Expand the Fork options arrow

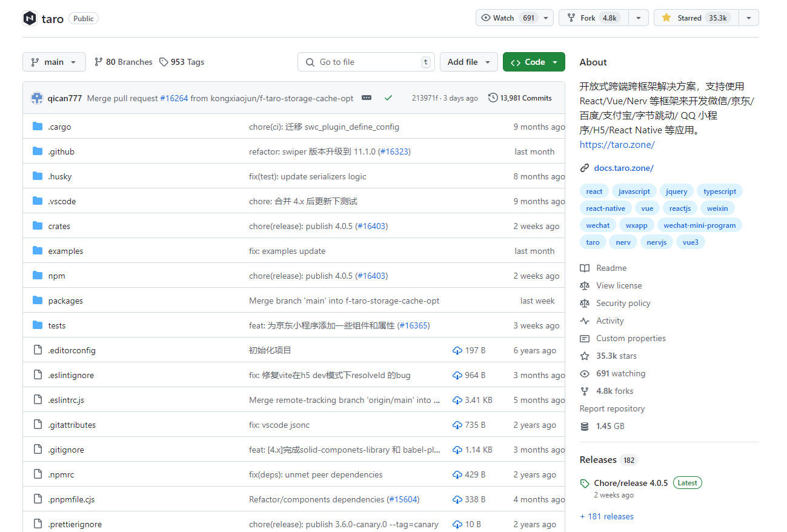pyautogui.click(x=638, y=18)
